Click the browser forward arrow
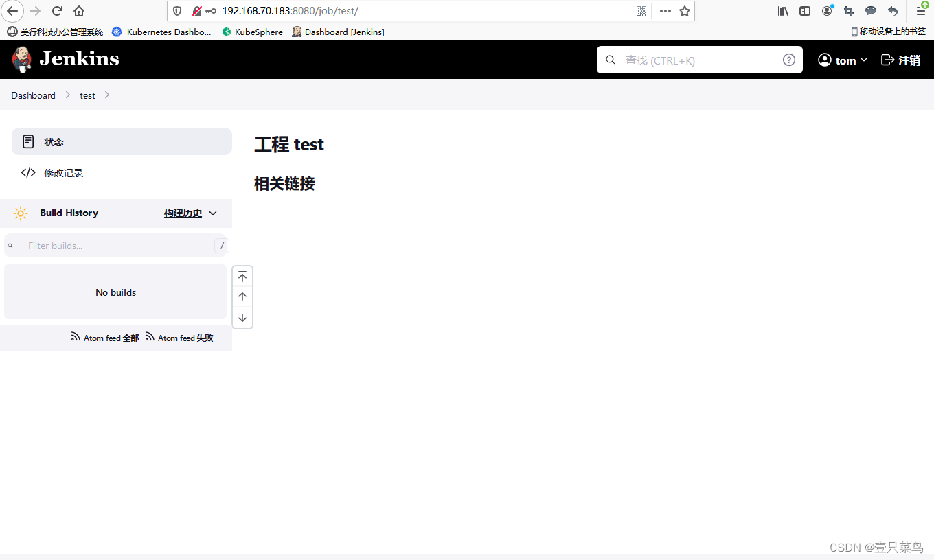The width and height of the screenshot is (934, 560). click(35, 11)
